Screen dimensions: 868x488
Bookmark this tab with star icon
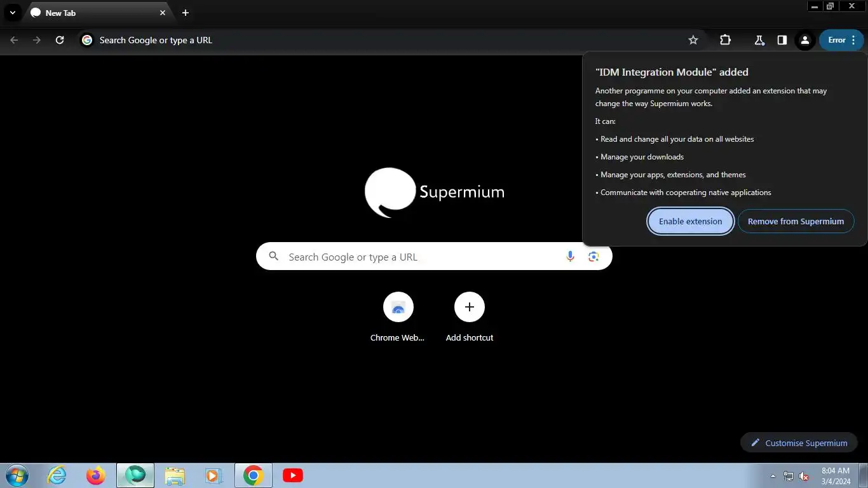[693, 40]
